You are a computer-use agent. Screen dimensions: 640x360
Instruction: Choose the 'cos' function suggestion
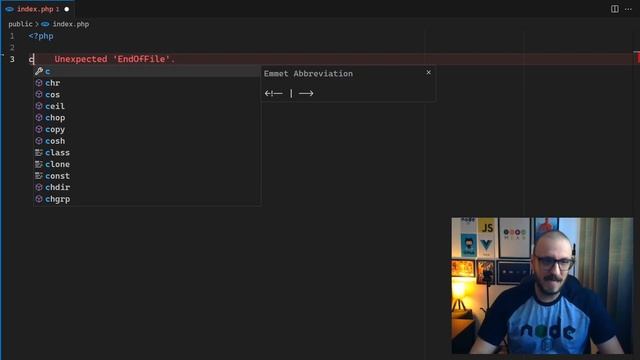(x=147, y=95)
